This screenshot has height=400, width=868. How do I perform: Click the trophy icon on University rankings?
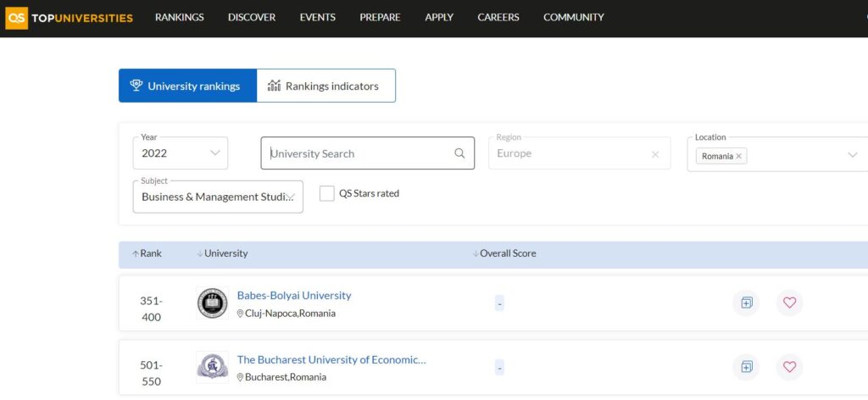[136, 86]
